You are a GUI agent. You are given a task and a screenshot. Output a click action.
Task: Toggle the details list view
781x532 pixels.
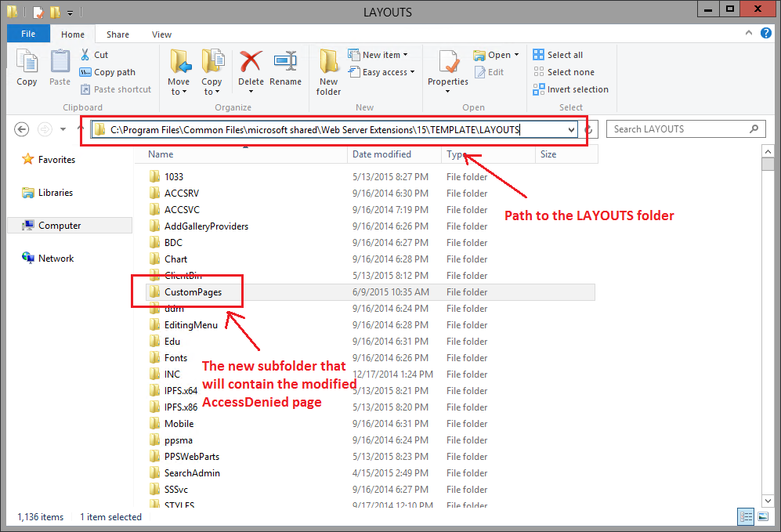(x=745, y=516)
